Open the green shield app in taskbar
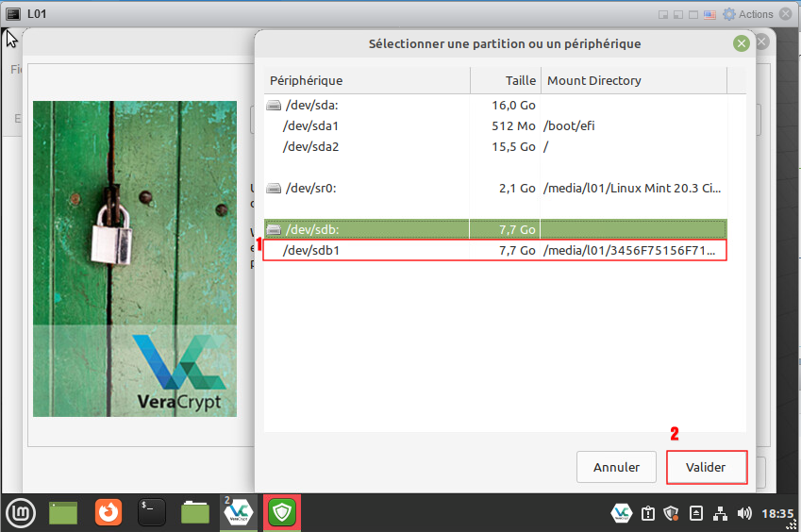This screenshot has width=801, height=532. click(x=281, y=512)
